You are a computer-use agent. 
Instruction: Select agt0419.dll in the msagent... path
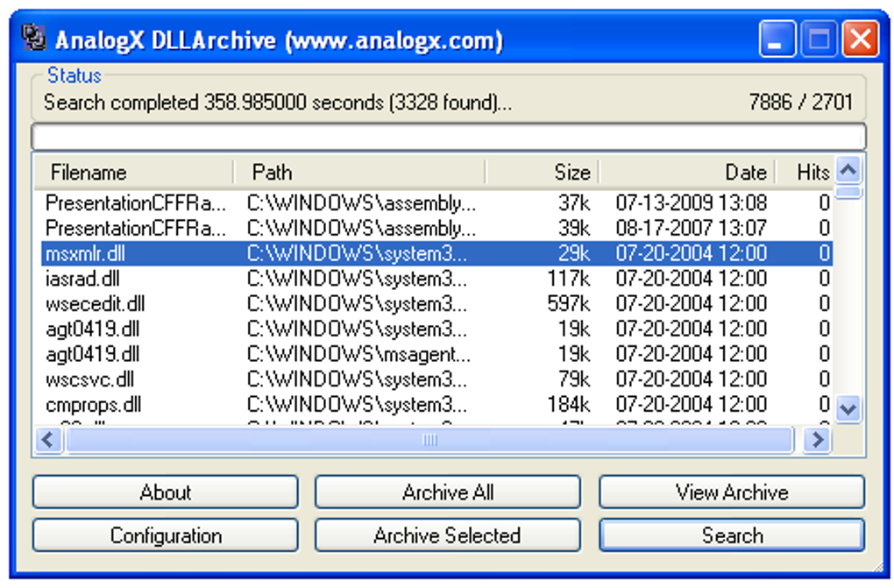[x=436, y=354]
